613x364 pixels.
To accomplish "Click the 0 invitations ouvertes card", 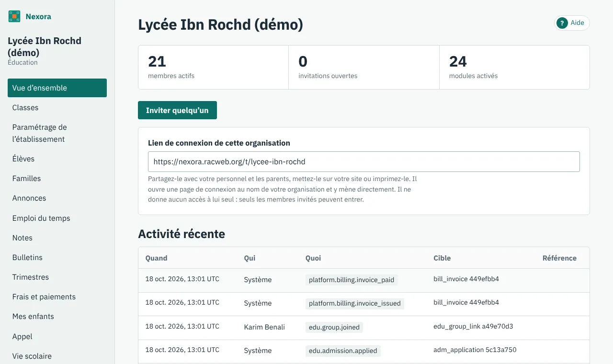I will click(364, 67).
